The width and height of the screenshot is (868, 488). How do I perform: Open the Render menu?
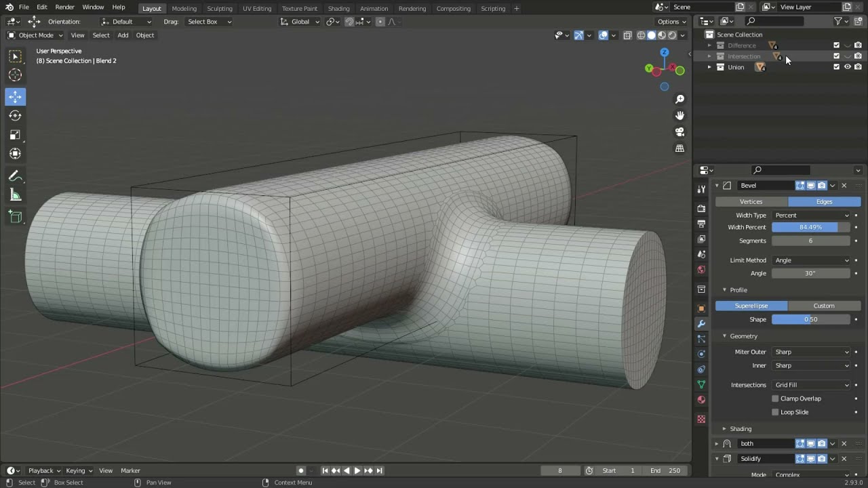(64, 7)
